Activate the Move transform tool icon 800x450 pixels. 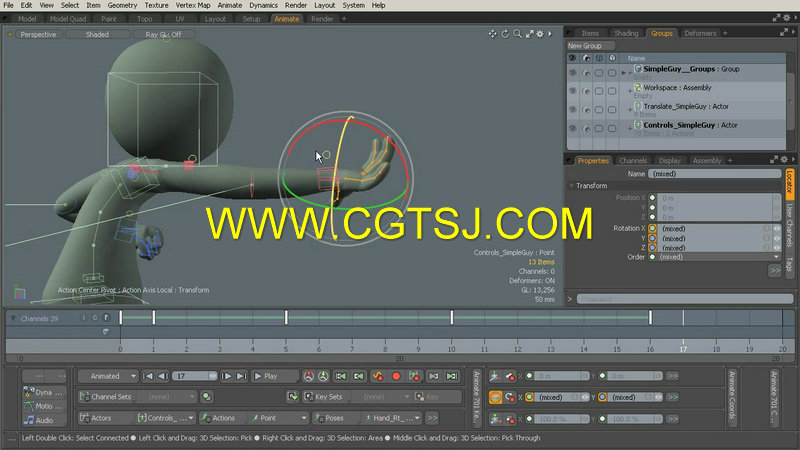[495, 376]
